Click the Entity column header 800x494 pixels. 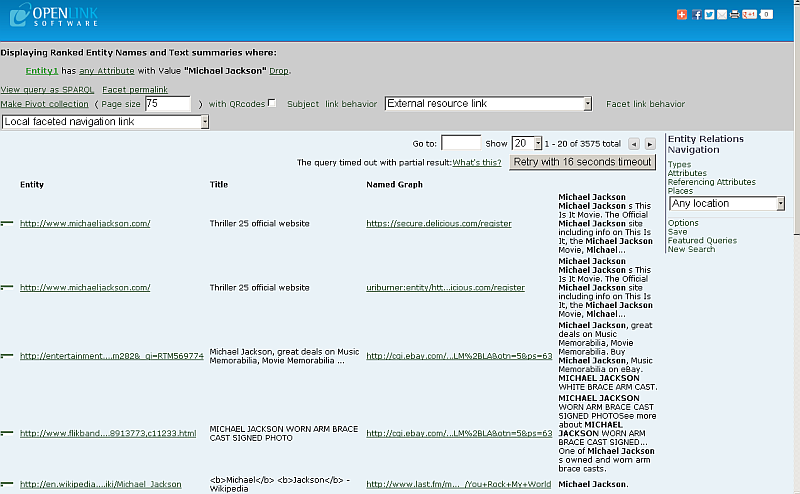pyautogui.click(x=32, y=185)
